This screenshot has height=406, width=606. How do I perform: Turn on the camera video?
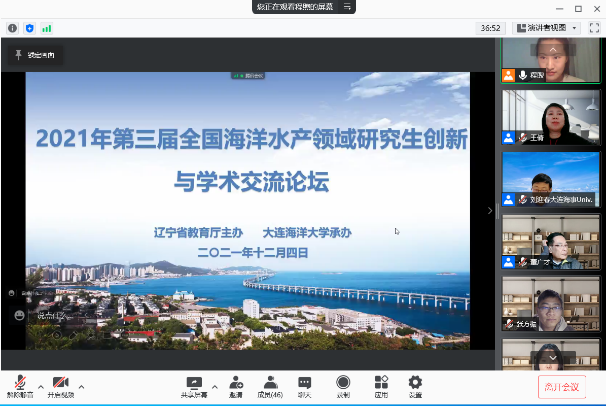coord(61,386)
